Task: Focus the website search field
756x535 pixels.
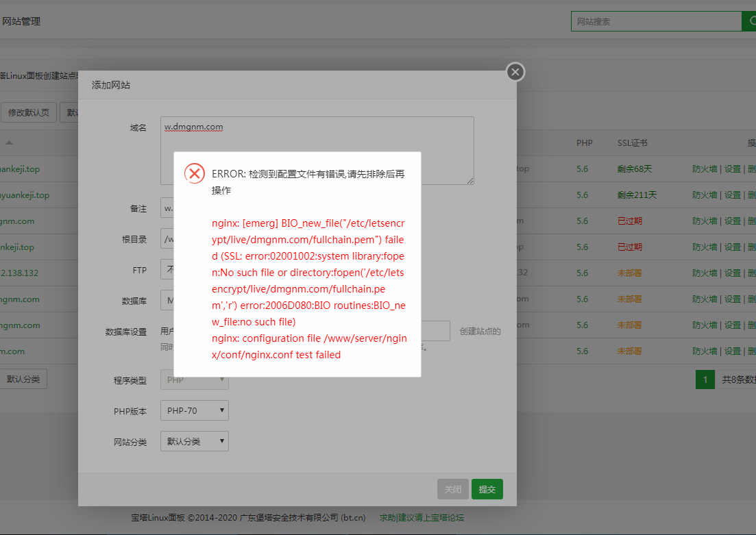Action: click(656, 21)
